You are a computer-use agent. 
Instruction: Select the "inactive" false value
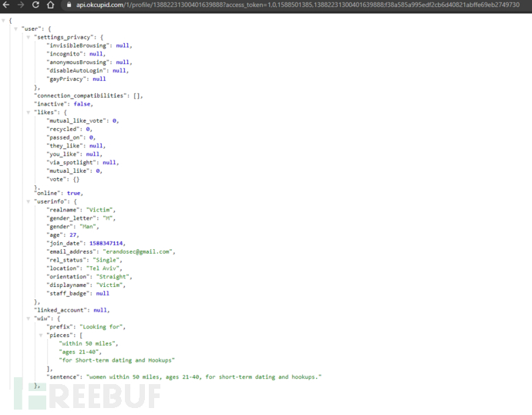click(x=82, y=104)
